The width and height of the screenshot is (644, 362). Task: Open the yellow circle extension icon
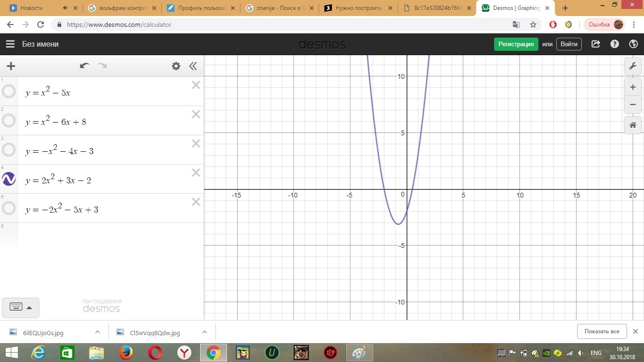click(569, 25)
